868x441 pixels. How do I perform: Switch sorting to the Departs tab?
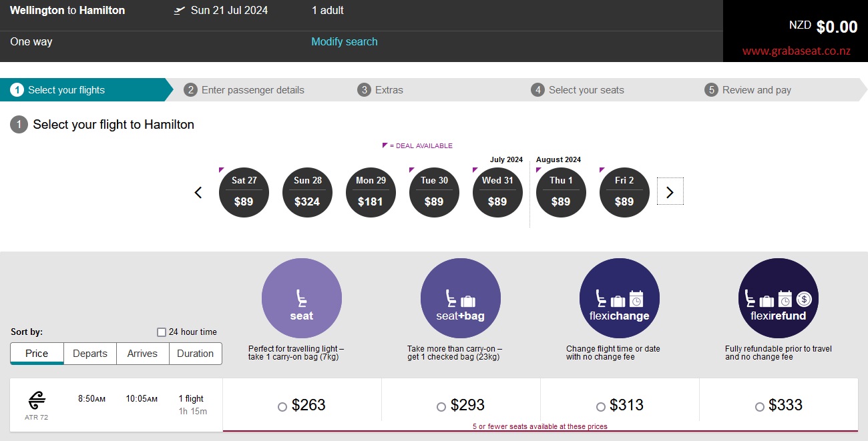point(89,354)
